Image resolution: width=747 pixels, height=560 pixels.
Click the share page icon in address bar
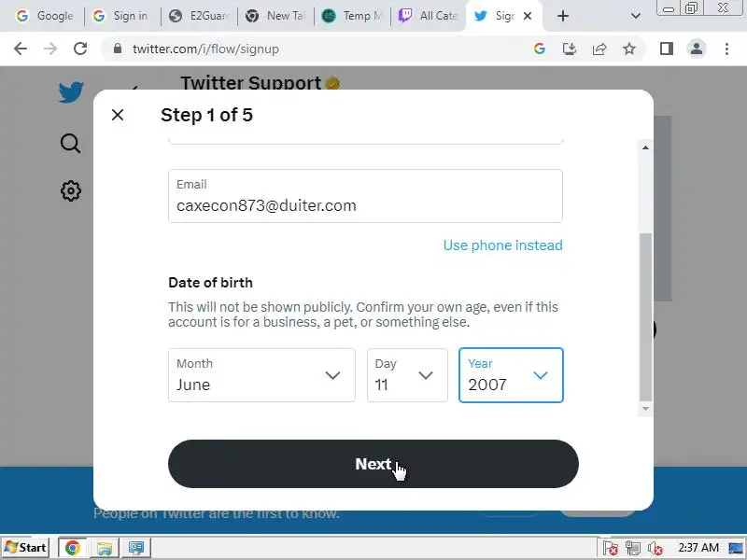pos(599,49)
